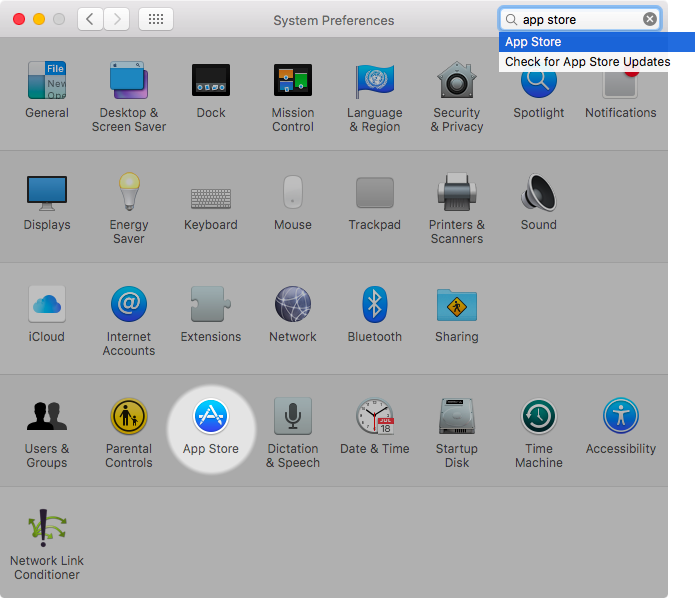Open Users & Groups preferences
This screenshot has height=598, width=695.
point(47,433)
